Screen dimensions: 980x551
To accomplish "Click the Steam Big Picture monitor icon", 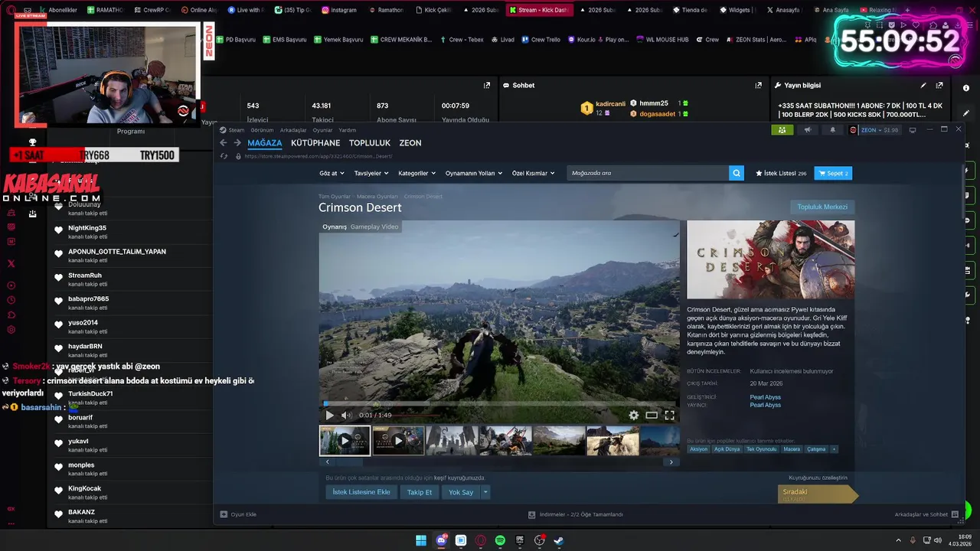I will point(913,130).
